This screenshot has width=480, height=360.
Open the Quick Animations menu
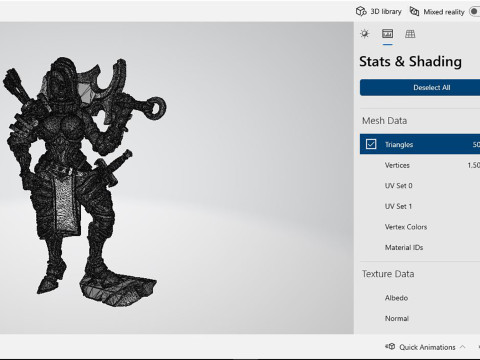(x=425, y=347)
